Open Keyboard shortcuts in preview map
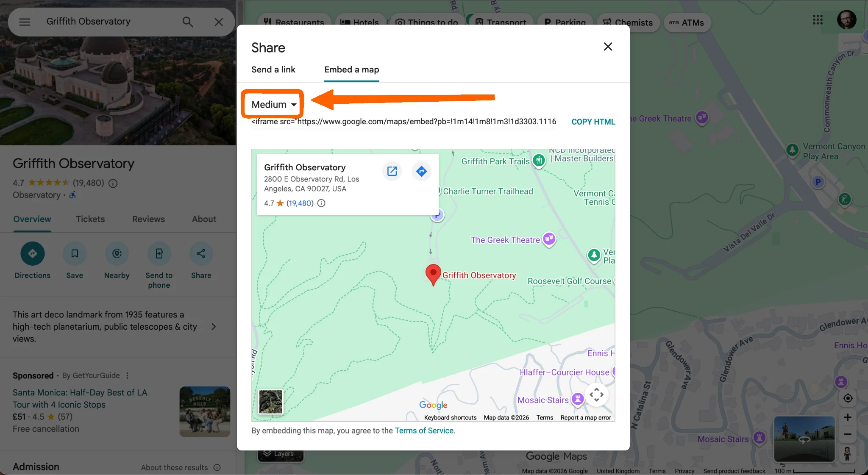868x475 pixels. coord(450,418)
